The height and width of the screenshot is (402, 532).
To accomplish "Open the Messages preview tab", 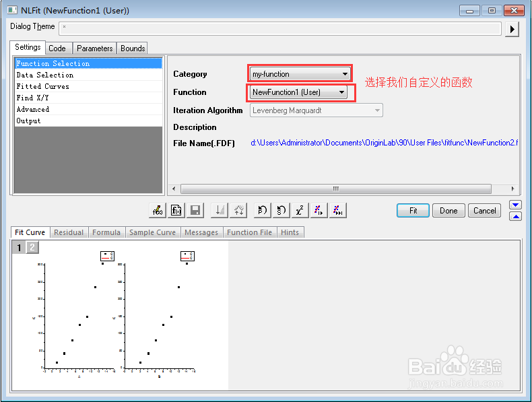I will tap(201, 232).
